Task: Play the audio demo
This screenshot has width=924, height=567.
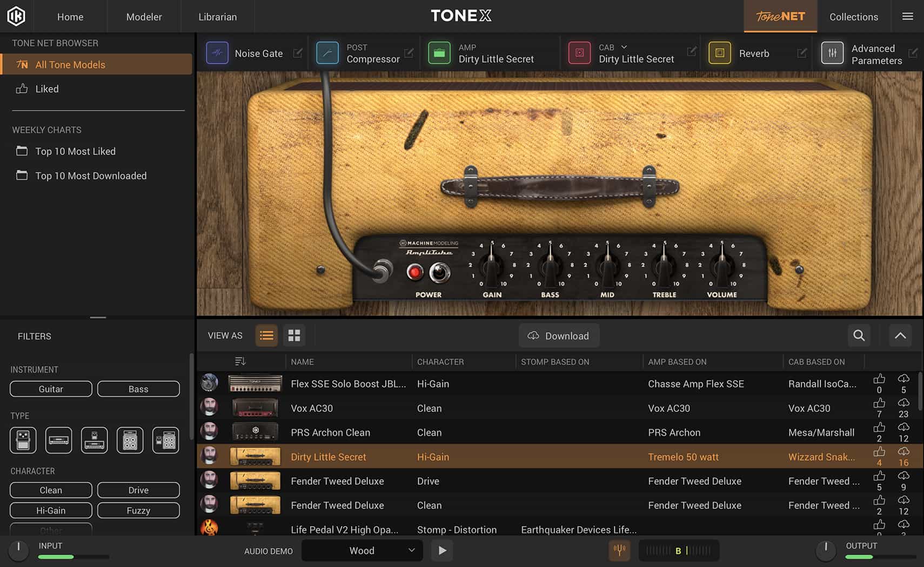Action: (x=441, y=550)
